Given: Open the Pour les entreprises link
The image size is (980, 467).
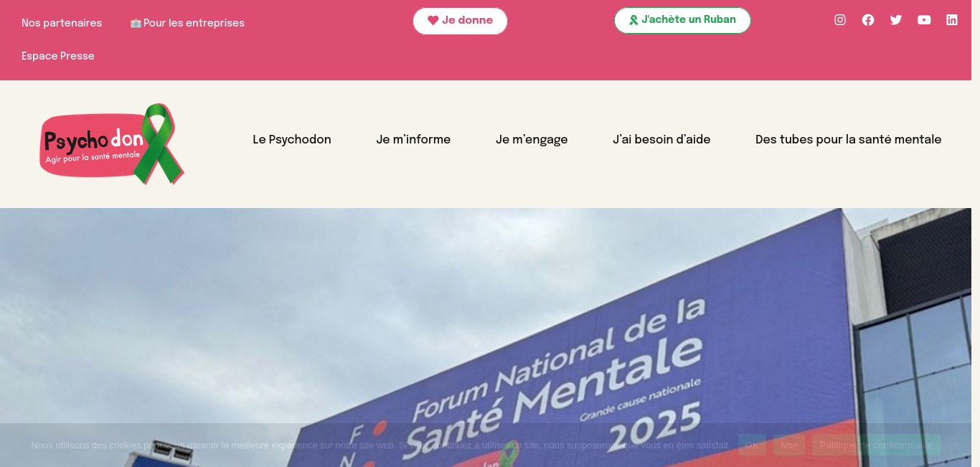Looking at the screenshot, I should pos(187,23).
